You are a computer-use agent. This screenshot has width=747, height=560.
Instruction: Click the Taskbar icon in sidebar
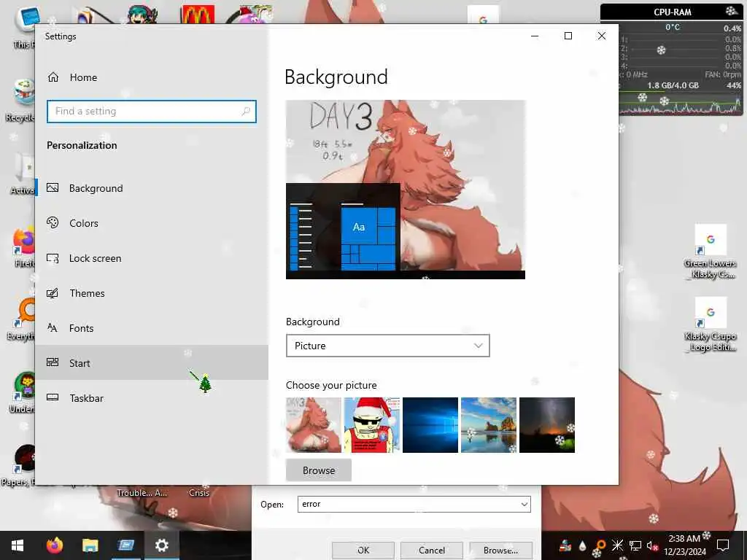tap(53, 397)
